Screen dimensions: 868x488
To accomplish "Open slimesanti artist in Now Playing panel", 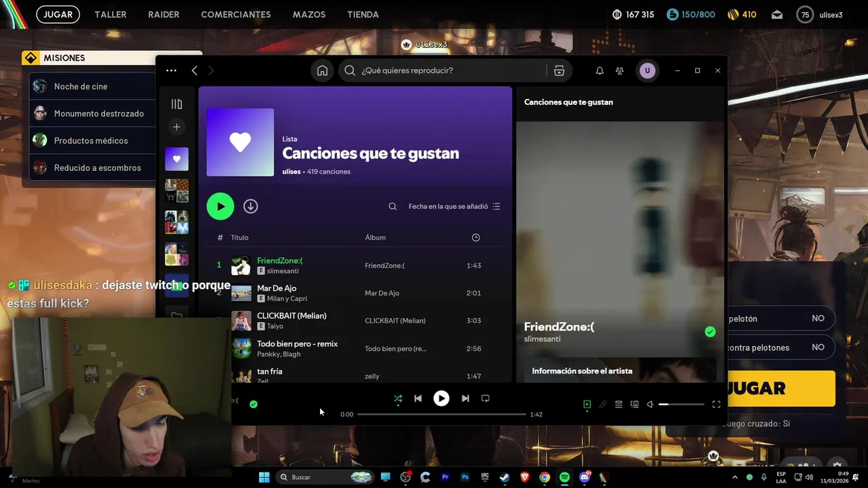I will pyautogui.click(x=542, y=339).
